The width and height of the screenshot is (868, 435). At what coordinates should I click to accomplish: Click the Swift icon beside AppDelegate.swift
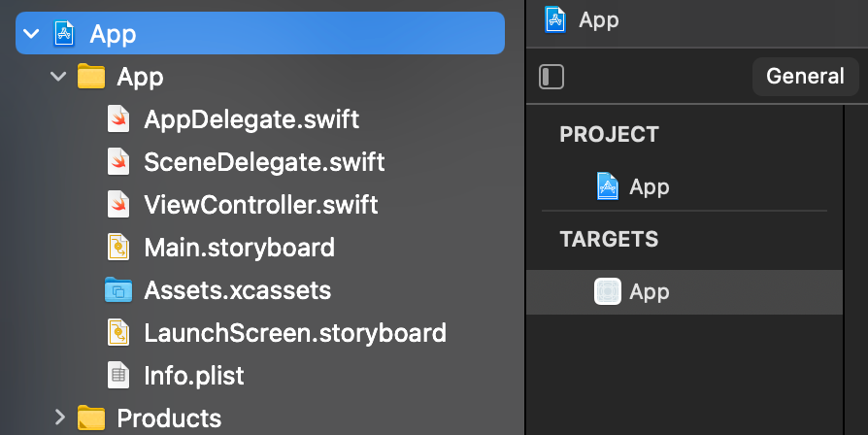[x=117, y=119]
